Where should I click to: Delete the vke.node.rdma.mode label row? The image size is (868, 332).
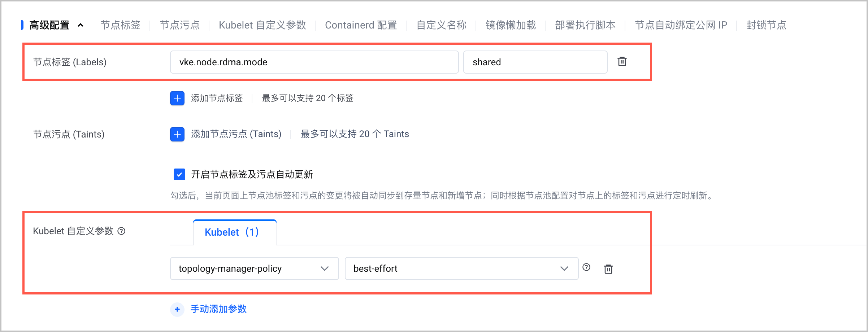coord(622,62)
